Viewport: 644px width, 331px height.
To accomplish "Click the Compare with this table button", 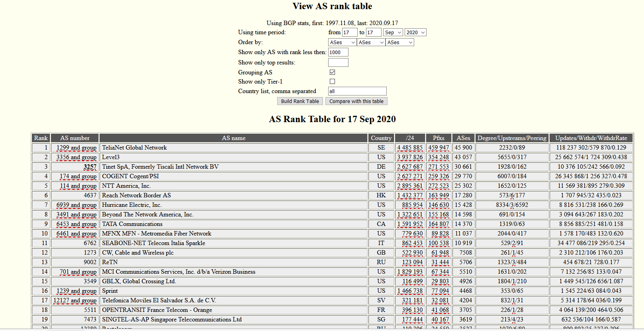I will click(356, 101).
